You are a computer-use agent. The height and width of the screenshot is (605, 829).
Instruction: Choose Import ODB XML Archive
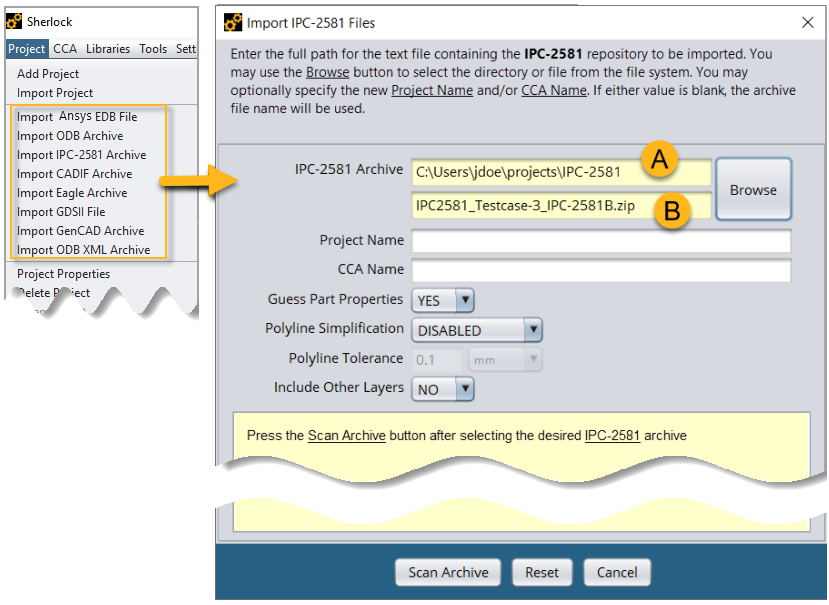coord(84,250)
